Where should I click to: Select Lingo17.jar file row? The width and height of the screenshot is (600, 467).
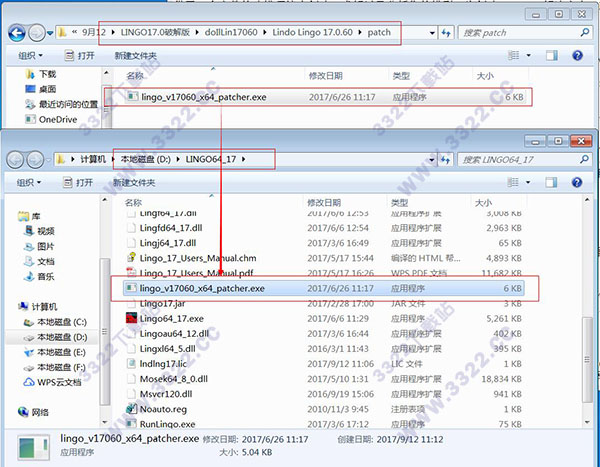(323, 304)
